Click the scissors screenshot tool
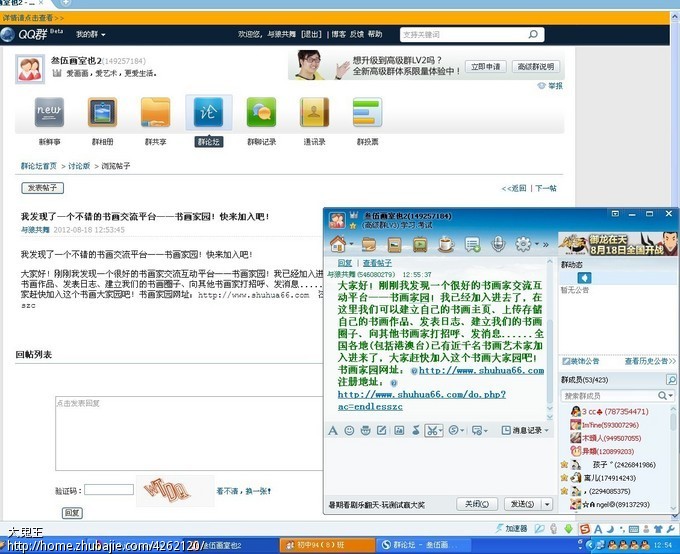680x554 pixels. point(432,430)
